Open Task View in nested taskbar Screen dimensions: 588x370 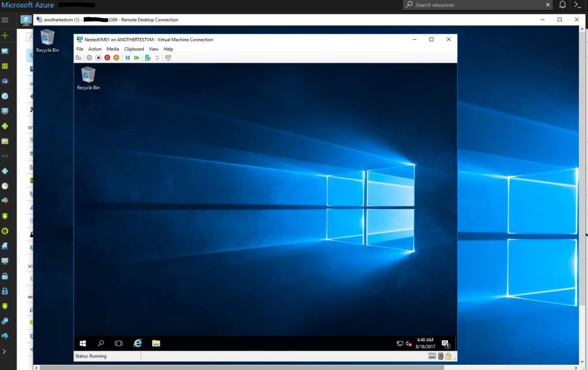coord(119,344)
